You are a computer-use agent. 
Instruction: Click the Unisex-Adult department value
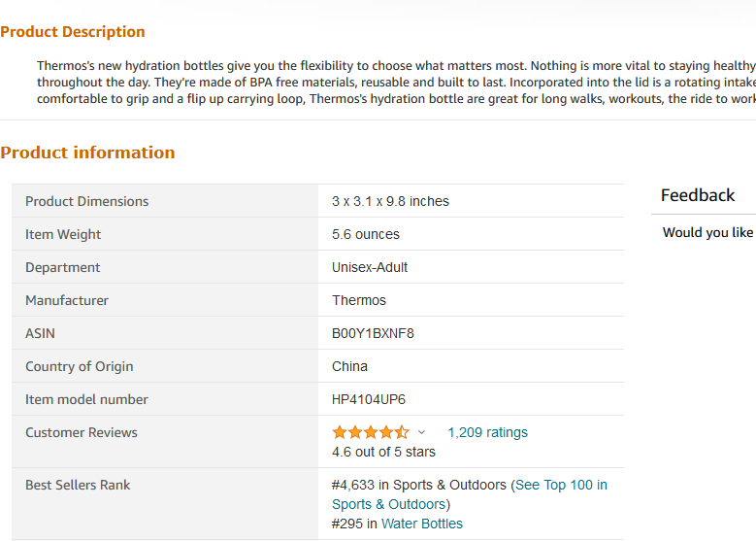370,267
